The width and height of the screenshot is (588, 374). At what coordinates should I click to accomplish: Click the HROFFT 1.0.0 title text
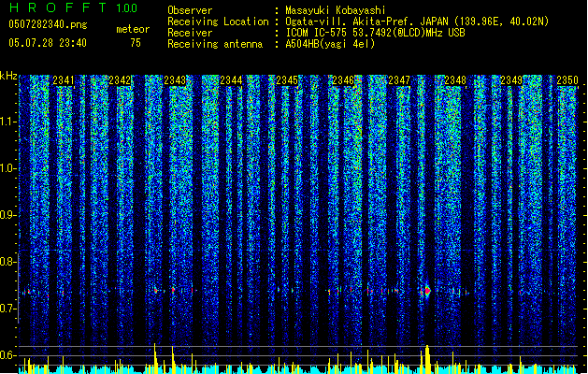(74, 7)
